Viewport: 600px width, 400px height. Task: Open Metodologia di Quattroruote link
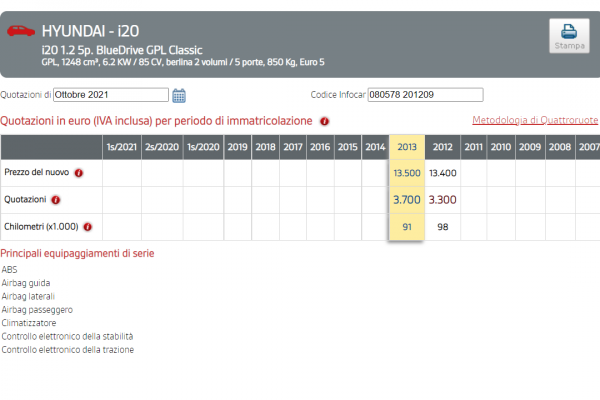point(535,120)
